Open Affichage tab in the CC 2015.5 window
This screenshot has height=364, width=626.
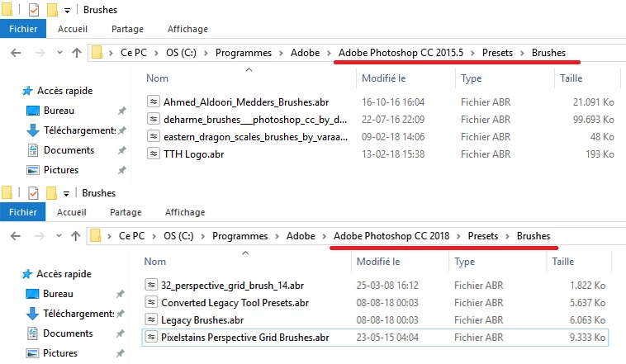pos(187,29)
